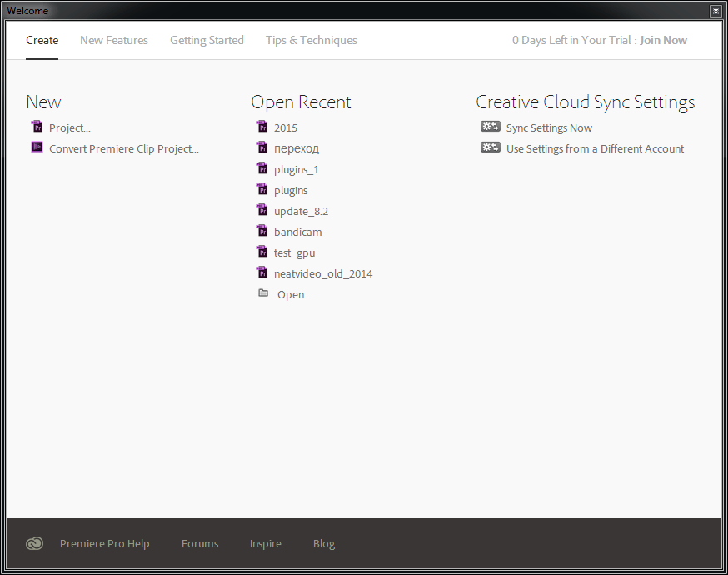
Task: Switch to the Create tab
Action: 42,40
